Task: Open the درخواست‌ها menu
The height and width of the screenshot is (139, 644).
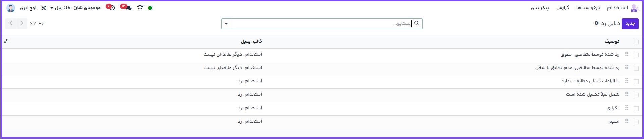Action: tap(588, 8)
